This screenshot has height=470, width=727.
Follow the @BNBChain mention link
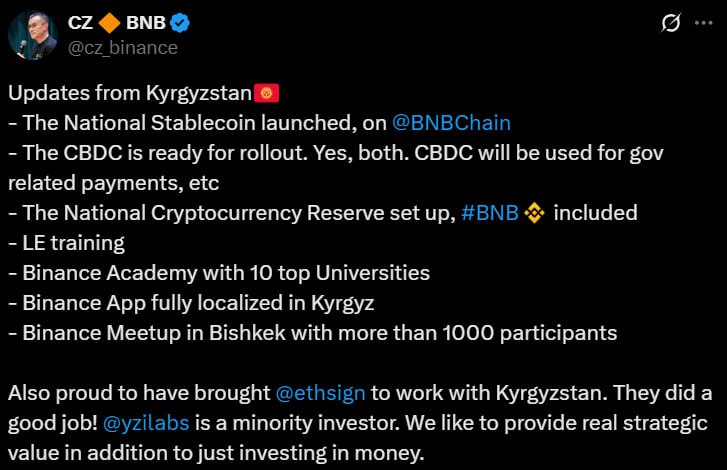(450, 123)
